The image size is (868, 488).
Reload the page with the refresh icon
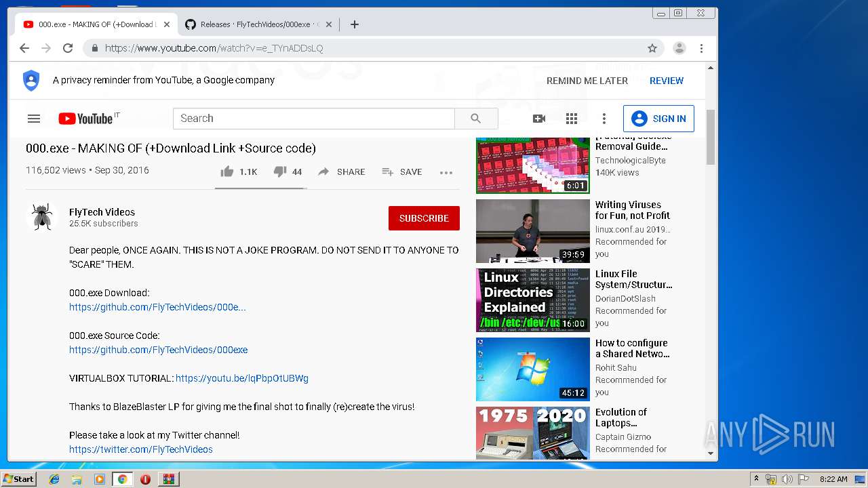[x=68, y=48]
